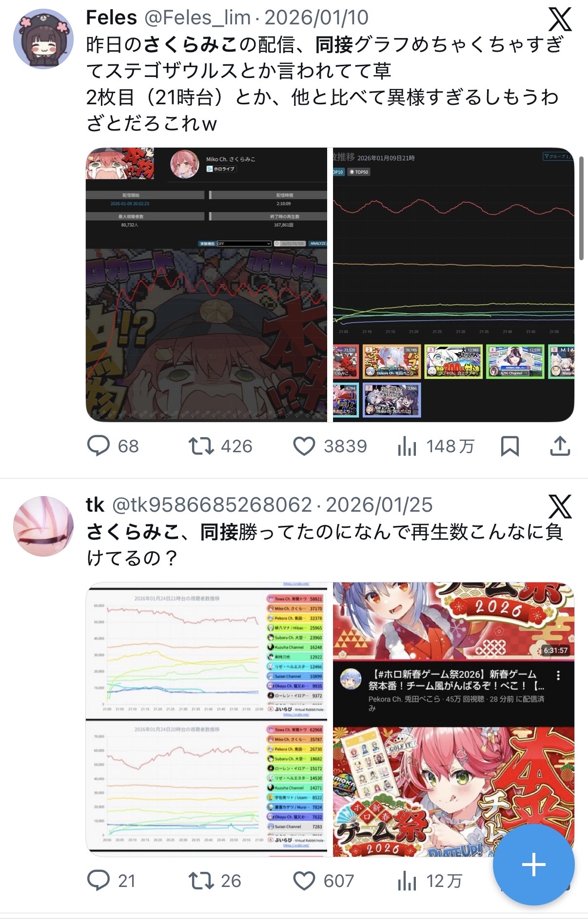Repost tk's tweet showing 26 reposts
The width and height of the screenshot is (588, 924).
coord(201,881)
